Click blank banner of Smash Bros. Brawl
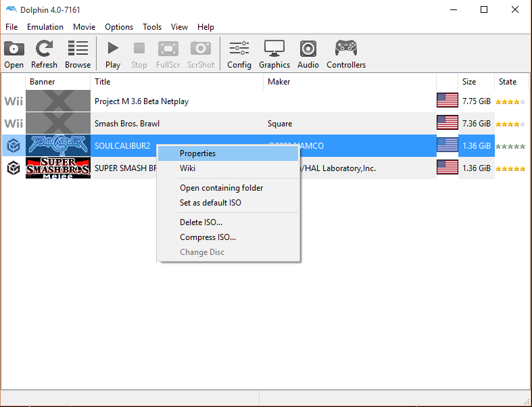Image resolution: width=532 pixels, height=407 pixels. click(x=58, y=123)
